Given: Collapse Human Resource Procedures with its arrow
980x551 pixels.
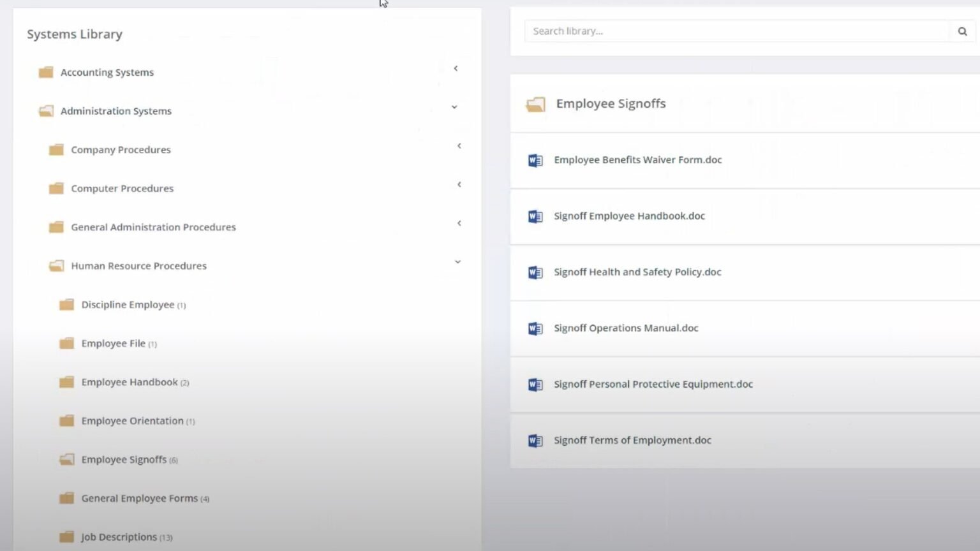Looking at the screenshot, I should (x=457, y=262).
